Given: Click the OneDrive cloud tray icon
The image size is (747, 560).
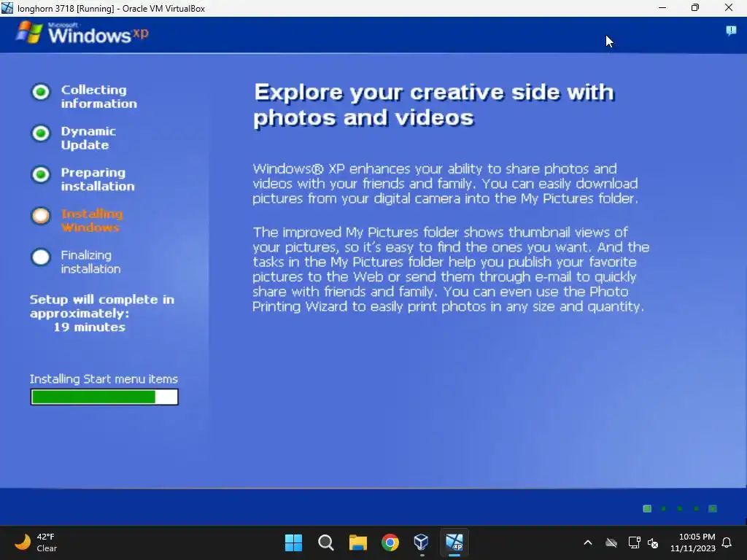Looking at the screenshot, I should coord(611,542).
